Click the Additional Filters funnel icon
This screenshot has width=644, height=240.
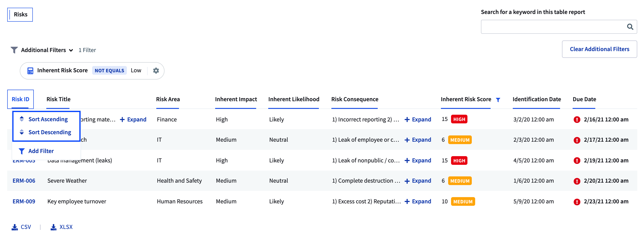tap(14, 50)
